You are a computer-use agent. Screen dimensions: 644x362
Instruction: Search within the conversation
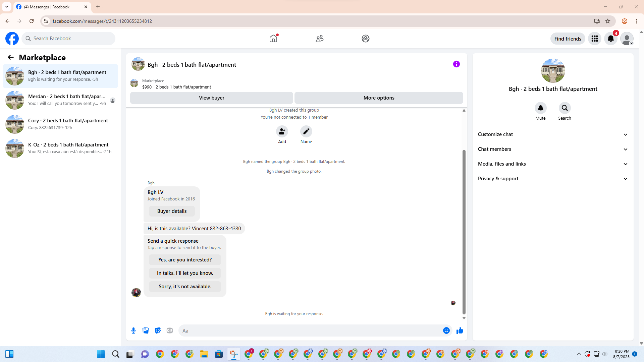click(x=565, y=108)
